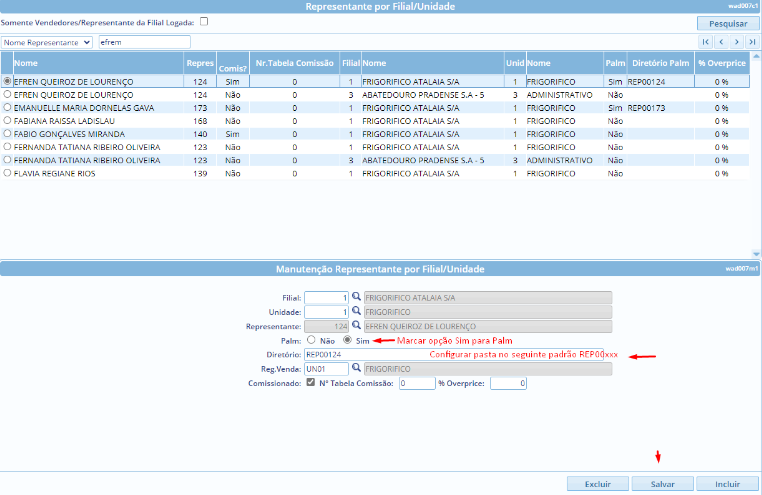Click the Diretório Palm column header
Viewport: 762px width, 495px height.
coord(660,63)
